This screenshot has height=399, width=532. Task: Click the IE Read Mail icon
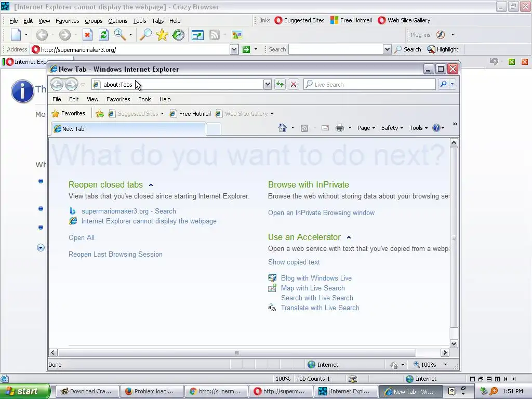coord(325,128)
